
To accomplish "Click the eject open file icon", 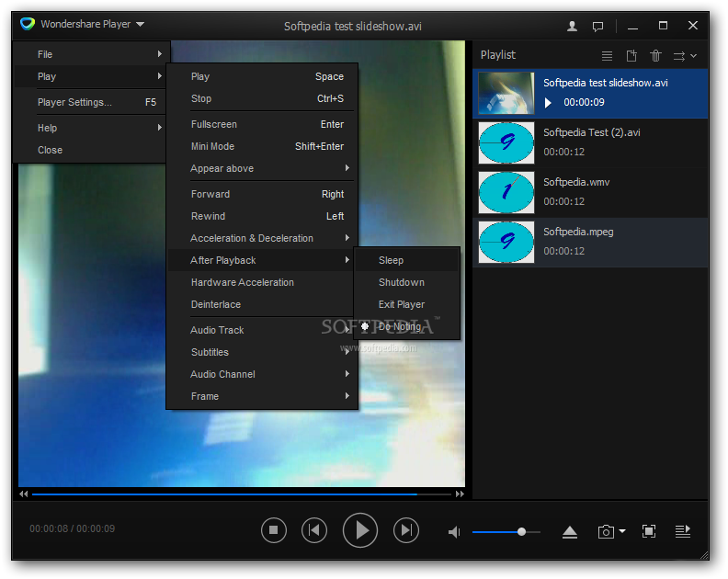I will pyautogui.click(x=570, y=531).
